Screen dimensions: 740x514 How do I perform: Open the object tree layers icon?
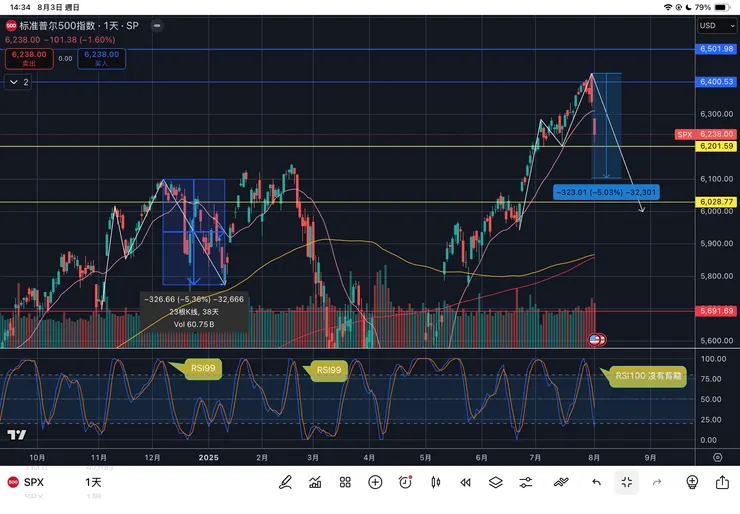496,482
